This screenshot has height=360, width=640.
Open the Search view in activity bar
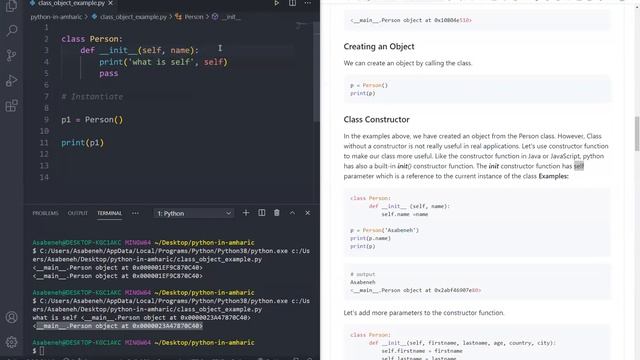coord(12,30)
